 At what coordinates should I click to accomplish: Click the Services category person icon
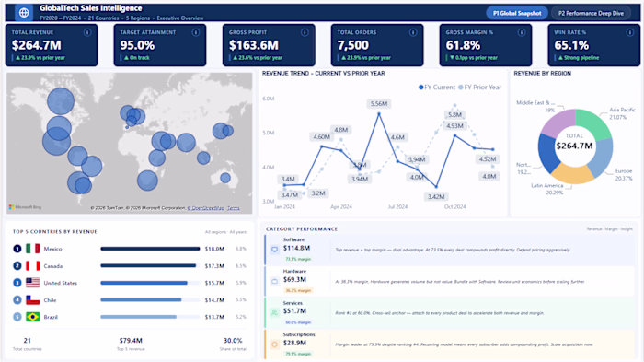pos(274,312)
